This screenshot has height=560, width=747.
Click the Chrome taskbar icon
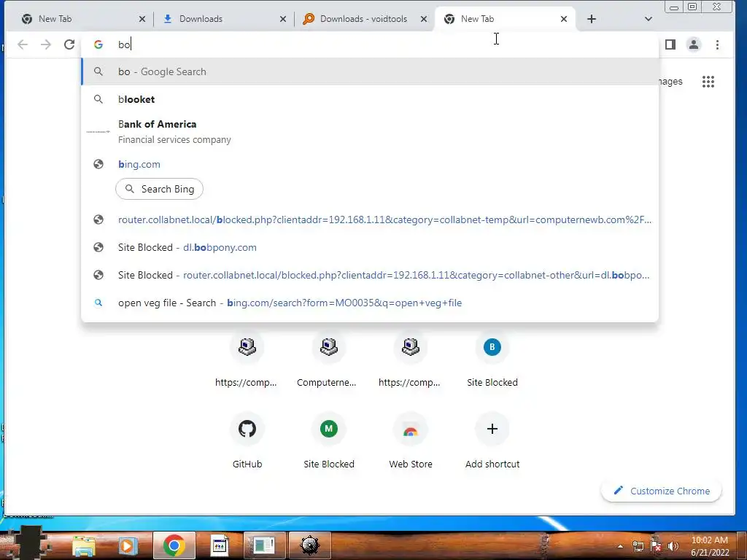point(174,545)
